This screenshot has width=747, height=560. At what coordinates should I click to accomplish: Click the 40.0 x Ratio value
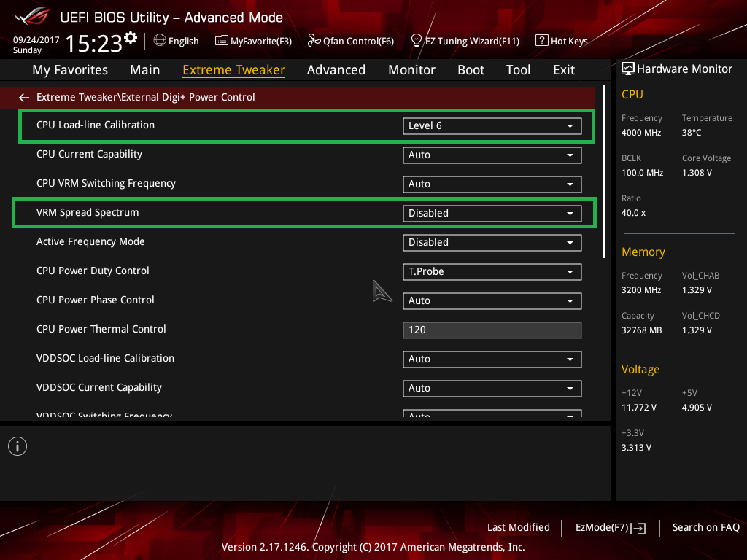[x=634, y=213]
